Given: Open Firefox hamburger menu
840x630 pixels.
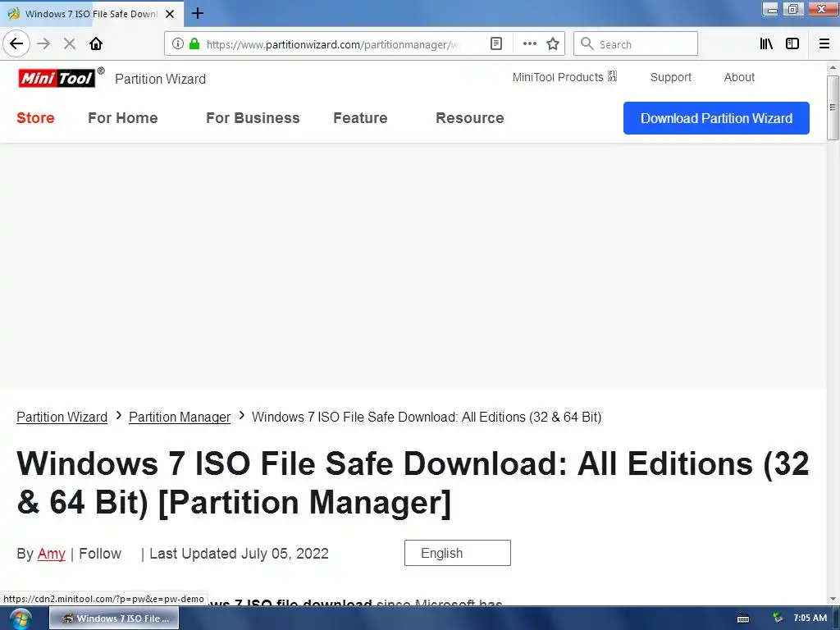Looking at the screenshot, I should [x=824, y=43].
